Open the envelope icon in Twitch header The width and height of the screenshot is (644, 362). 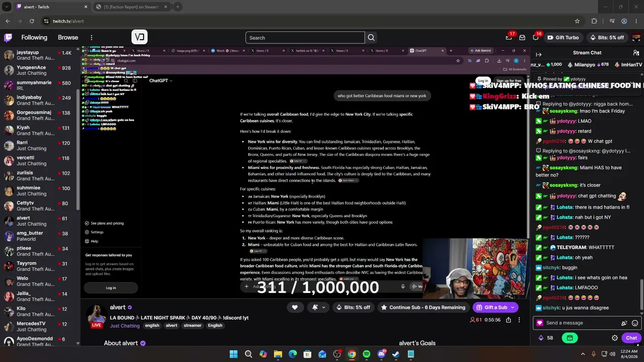522,38
